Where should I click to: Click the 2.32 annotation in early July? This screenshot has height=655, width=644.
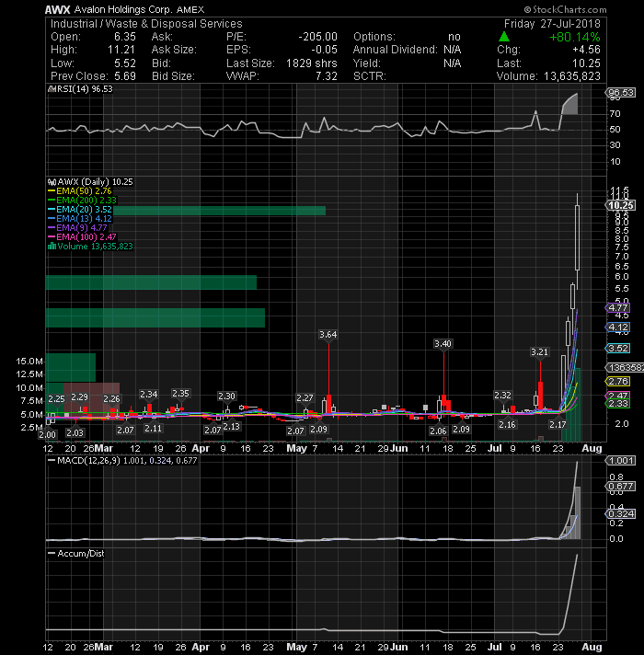point(503,396)
